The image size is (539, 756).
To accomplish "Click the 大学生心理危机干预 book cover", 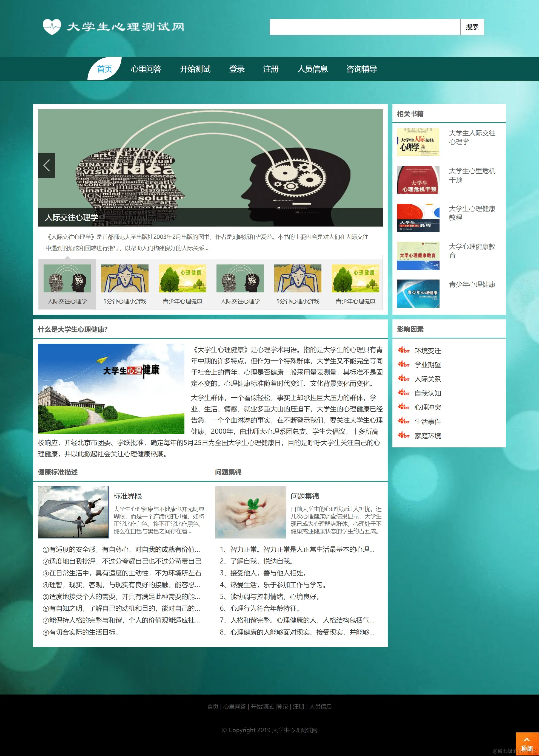I will coord(418,181).
